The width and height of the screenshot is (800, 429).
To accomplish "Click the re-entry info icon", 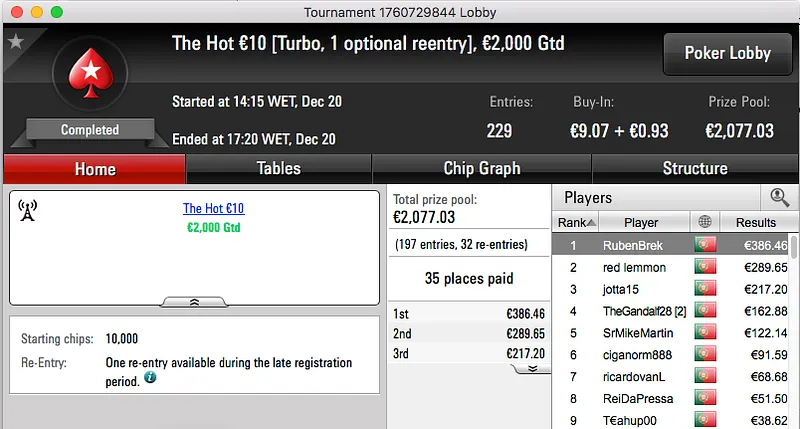I will 150,378.
